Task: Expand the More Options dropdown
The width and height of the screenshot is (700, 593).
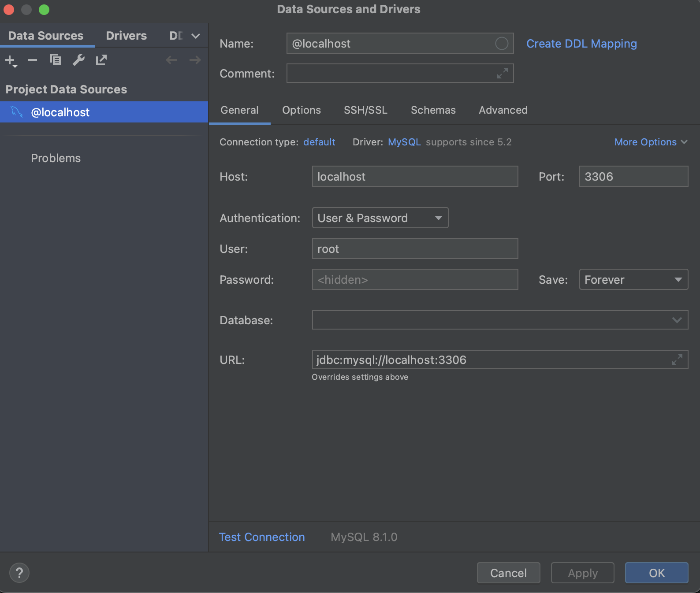Action: pyautogui.click(x=651, y=142)
